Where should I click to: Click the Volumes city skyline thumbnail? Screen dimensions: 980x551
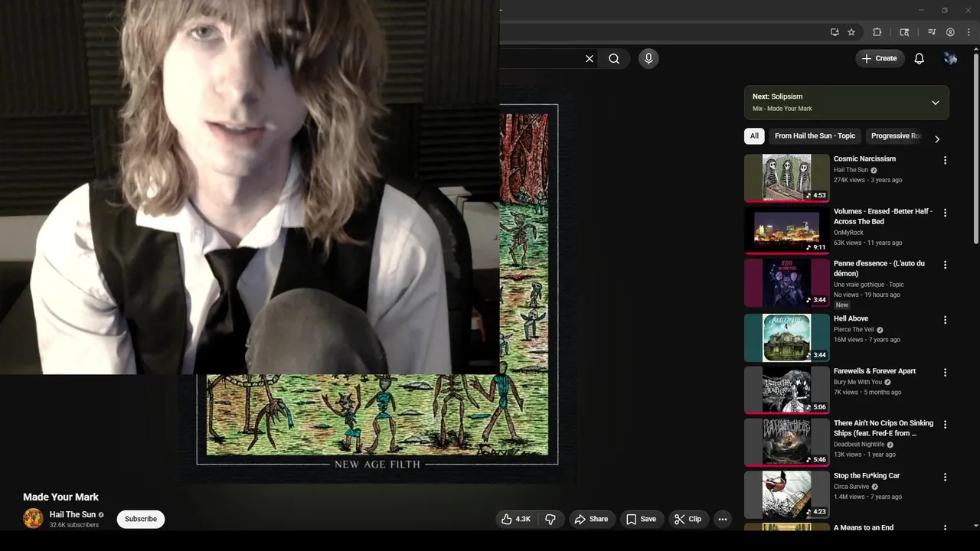tap(787, 230)
